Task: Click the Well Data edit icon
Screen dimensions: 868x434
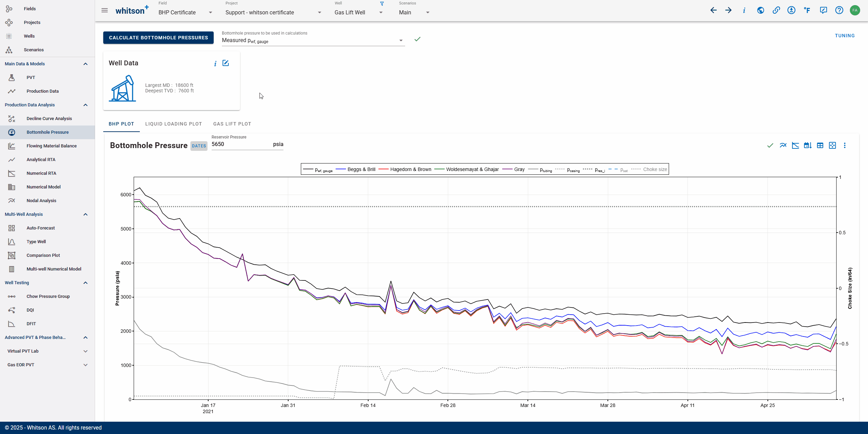Action: tap(226, 63)
